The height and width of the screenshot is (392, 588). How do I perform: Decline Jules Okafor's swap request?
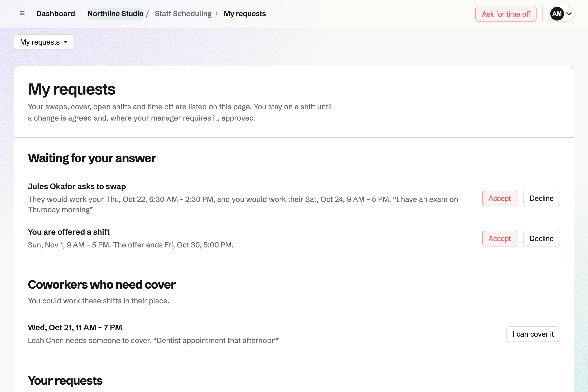point(541,198)
